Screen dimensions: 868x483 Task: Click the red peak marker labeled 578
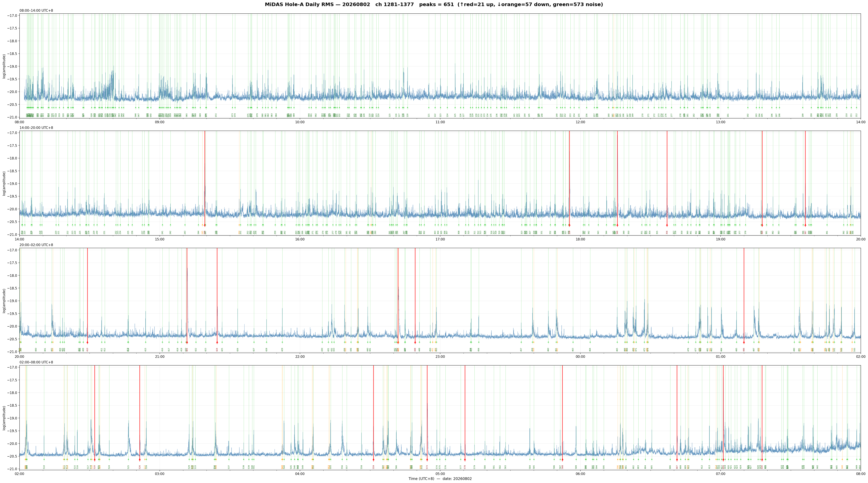[465, 459]
